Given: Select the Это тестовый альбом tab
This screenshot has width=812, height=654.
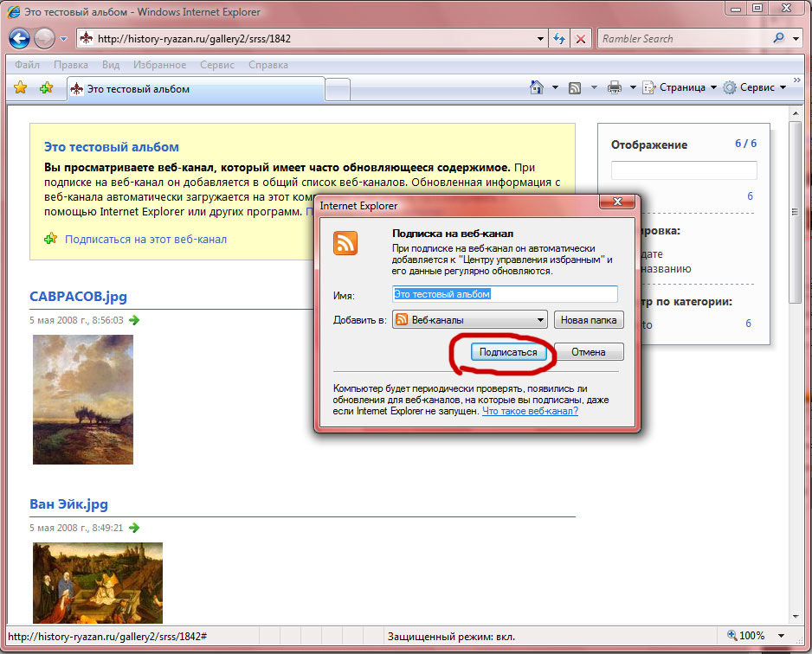Looking at the screenshot, I should coord(196,89).
